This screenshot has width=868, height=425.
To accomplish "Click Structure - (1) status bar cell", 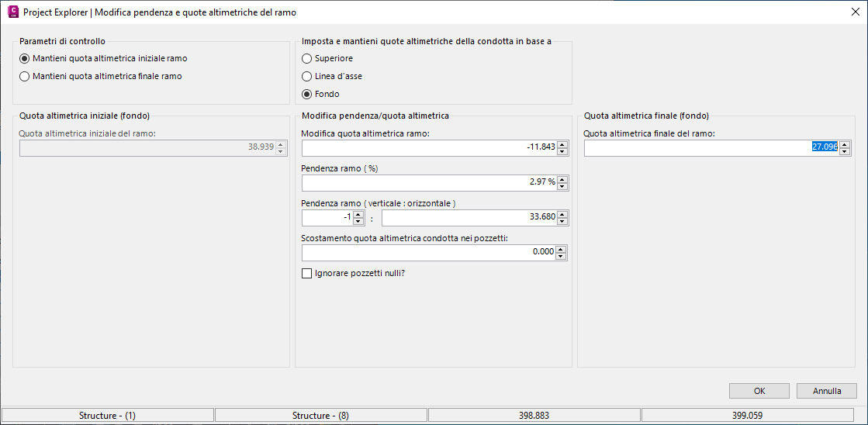I will coord(107,416).
